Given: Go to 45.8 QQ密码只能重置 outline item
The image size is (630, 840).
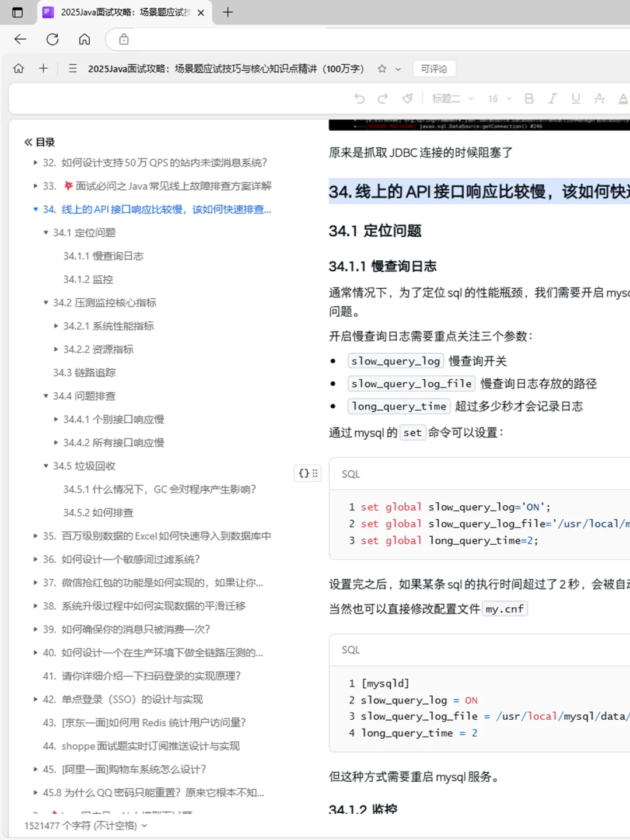Looking at the screenshot, I should pyautogui.click(x=153, y=793).
